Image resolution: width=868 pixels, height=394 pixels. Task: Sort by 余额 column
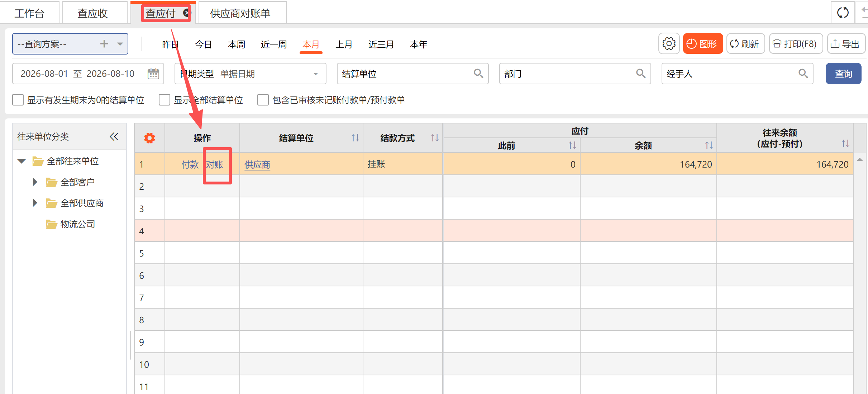coord(709,145)
